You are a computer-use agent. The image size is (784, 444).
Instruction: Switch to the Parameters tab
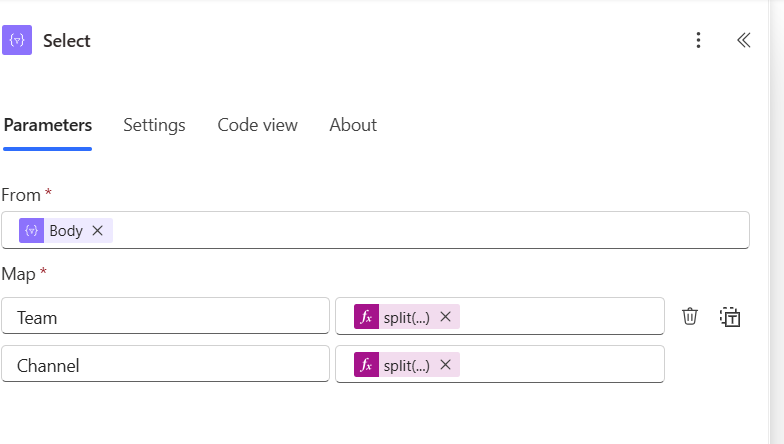pyautogui.click(x=48, y=125)
